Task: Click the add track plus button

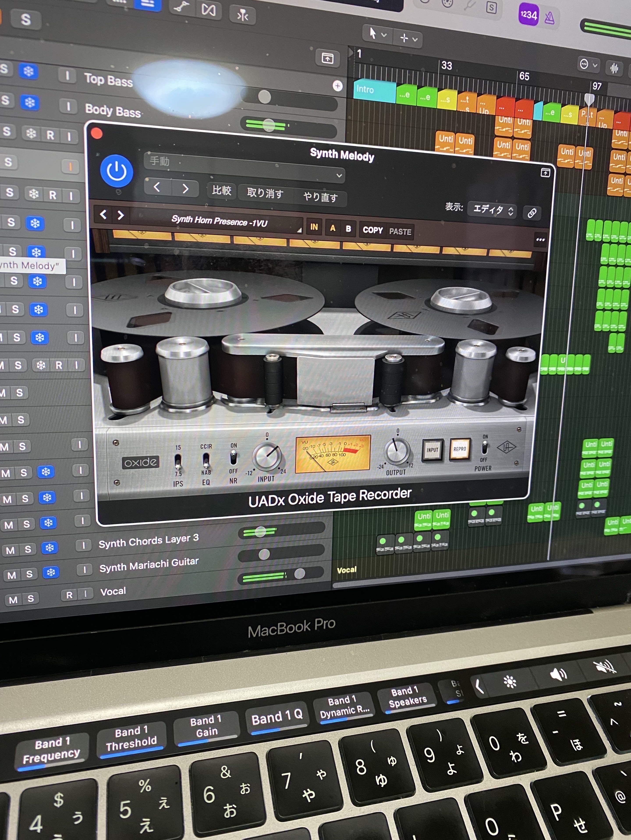Action: tap(337, 86)
